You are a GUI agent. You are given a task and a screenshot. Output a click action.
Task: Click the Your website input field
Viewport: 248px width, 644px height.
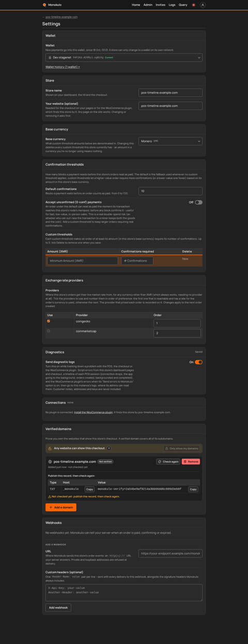[171, 106]
